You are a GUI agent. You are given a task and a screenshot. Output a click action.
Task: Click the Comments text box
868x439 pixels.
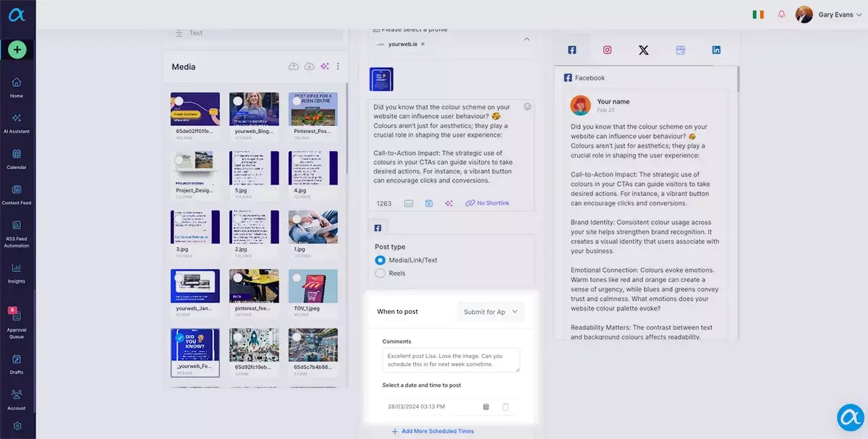click(x=451, y=360)
